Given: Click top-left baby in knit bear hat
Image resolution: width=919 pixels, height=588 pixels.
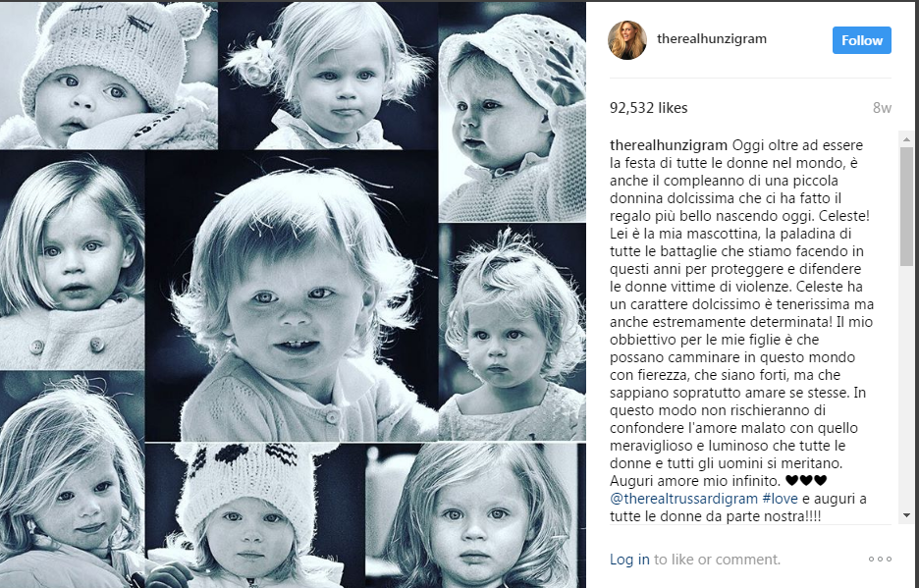Looking at the screenshot, I should click(x=108, y=75).
